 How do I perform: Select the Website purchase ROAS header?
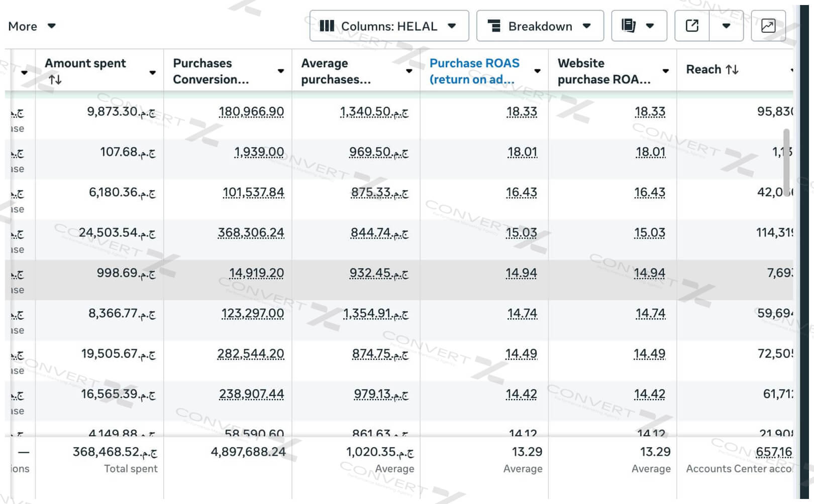point(603,71)
